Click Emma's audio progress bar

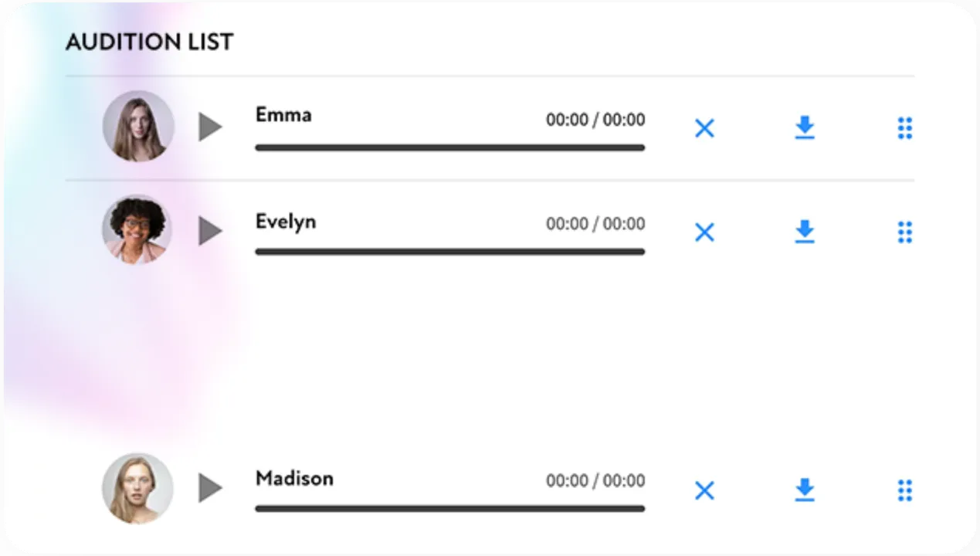[x=449, y=147]
